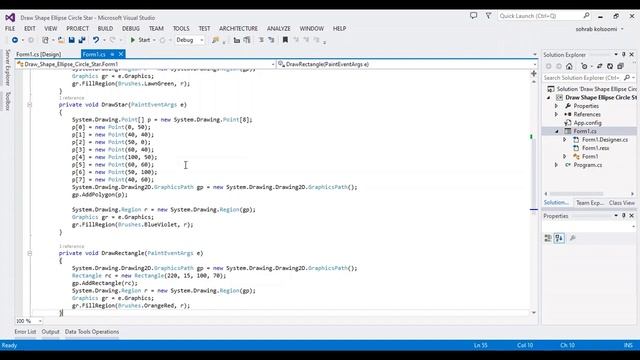Click the Categorized icon in Properties panel
Image resolution: width=640 pixels, height=360 pixels.
pyautogui.click(x=548, y=238)
